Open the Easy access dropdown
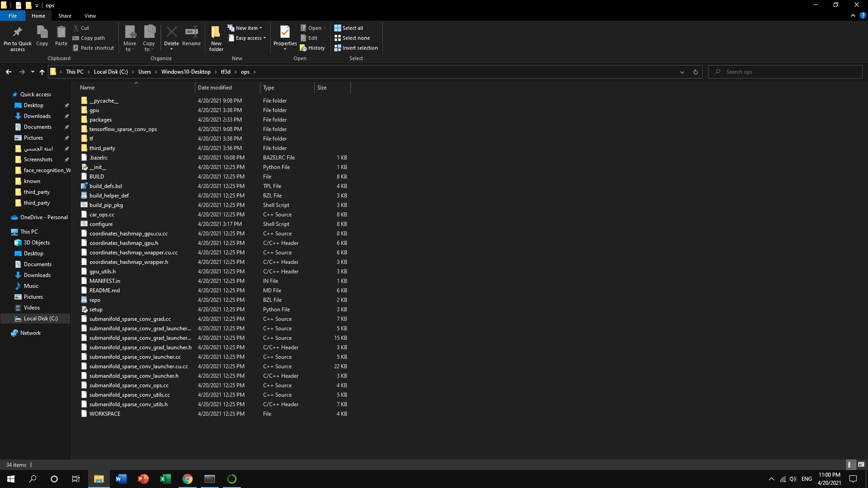The height and width of the screenshot is (488, 868). [247, 38]
